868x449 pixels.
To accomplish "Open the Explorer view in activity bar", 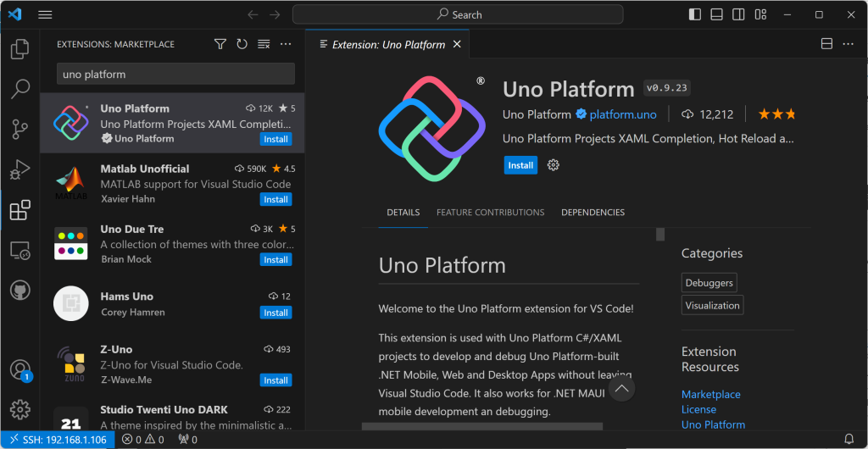I will tap(19, 49).
